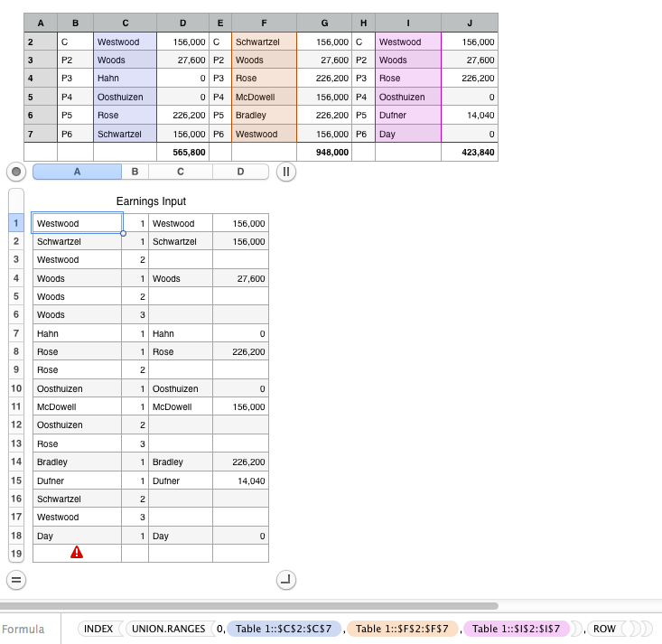Click the total cell 423,840
The height and width of the screenshot is (644, 662).
[x=470, y=152]
